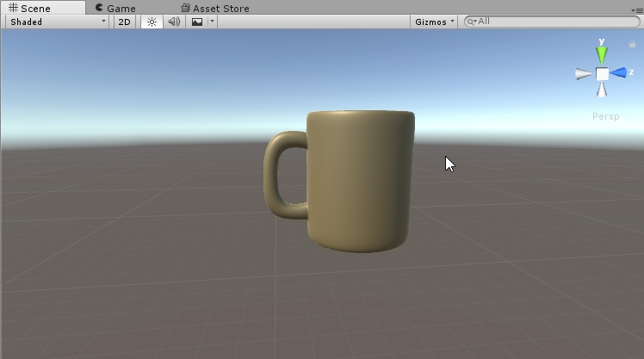Viewport: 644px width, 359px height.
Task: Click the green Y axis cone
Action: click(x=602, y=55)
